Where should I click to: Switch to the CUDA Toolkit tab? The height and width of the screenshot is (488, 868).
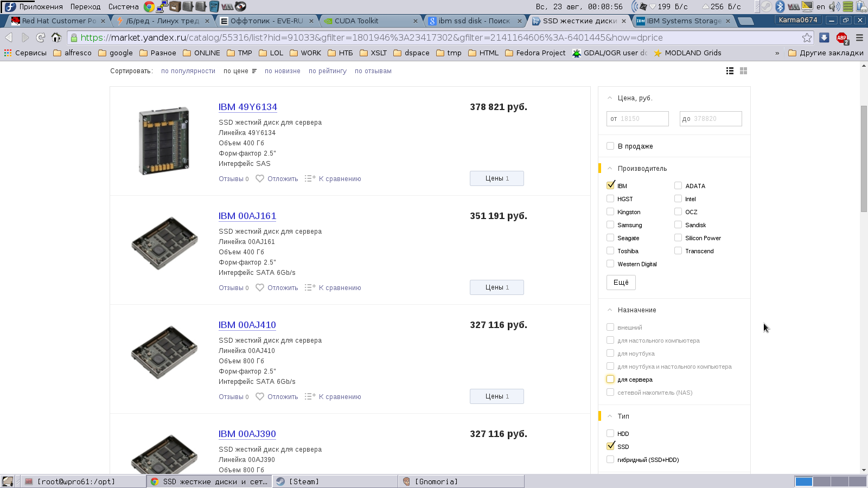(371, 21)
